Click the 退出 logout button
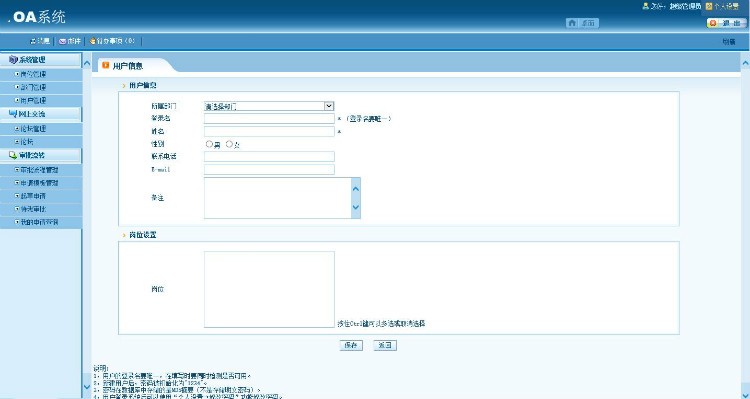This screenshot has width=750, height=399. (727, 23)
